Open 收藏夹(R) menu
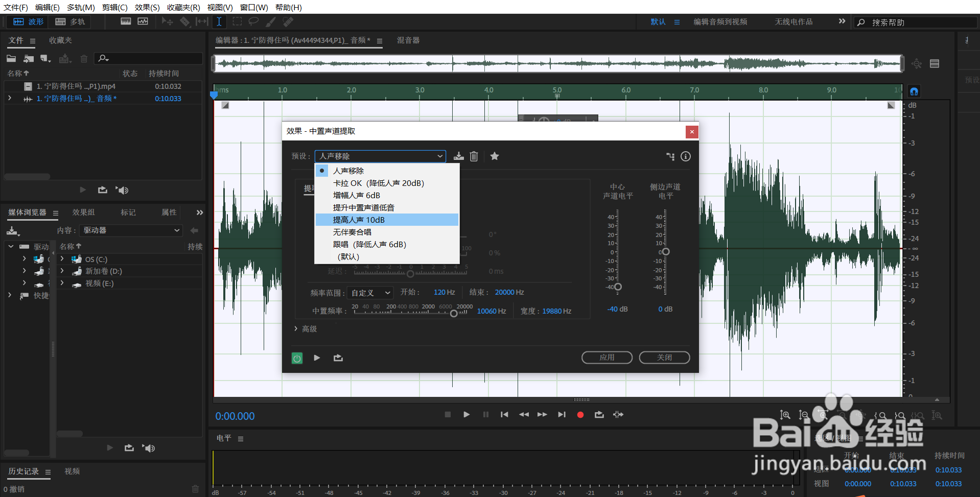Image resolution: width=980 pixels, height=497 pixels. coord(183,7)
